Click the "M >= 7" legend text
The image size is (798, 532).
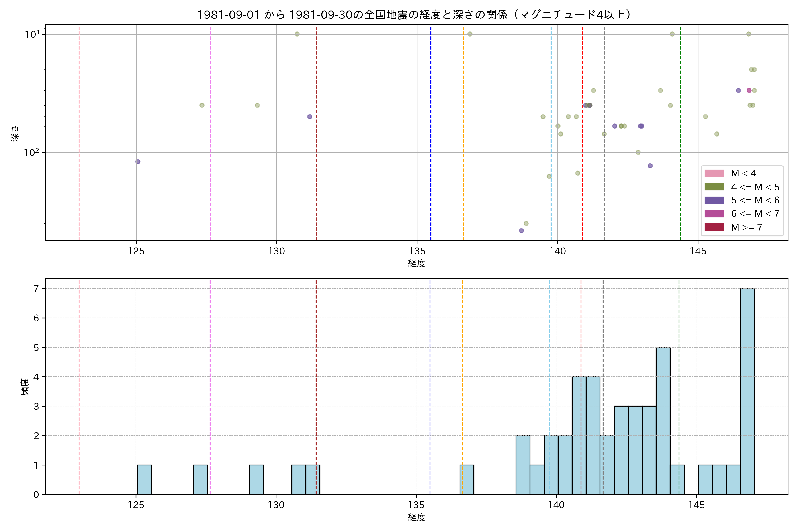click(746, 227)
